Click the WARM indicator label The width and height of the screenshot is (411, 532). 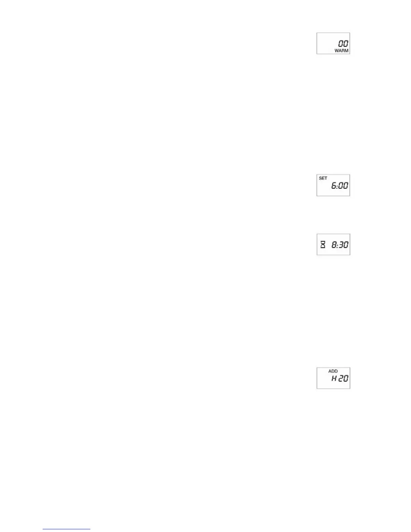coord(341,51)
